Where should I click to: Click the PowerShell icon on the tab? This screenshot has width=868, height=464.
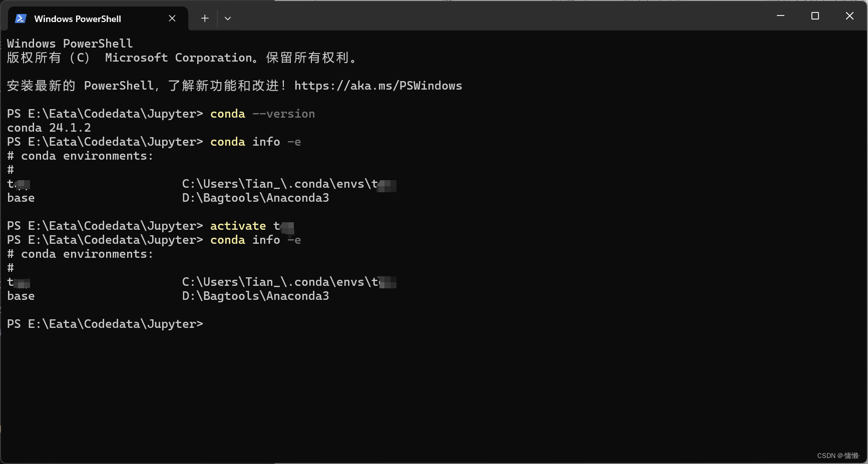(x=21, y=19)
